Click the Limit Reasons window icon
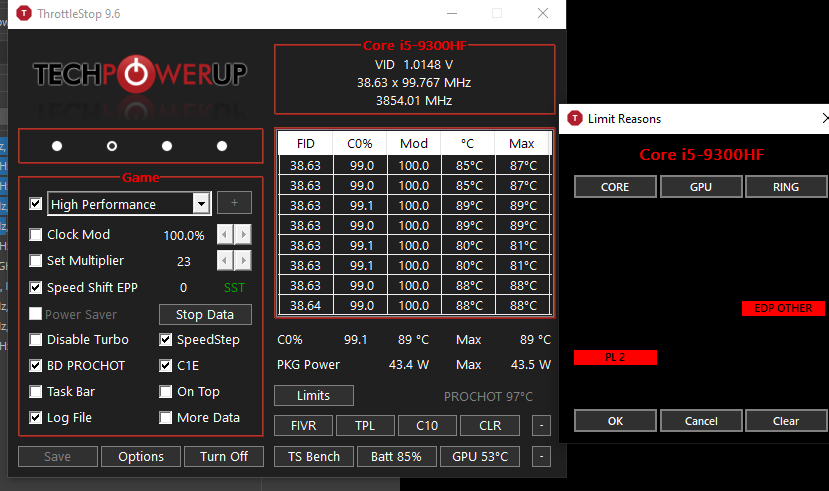Viewport: 829px width, 491px height. click(x=575, y=118)
